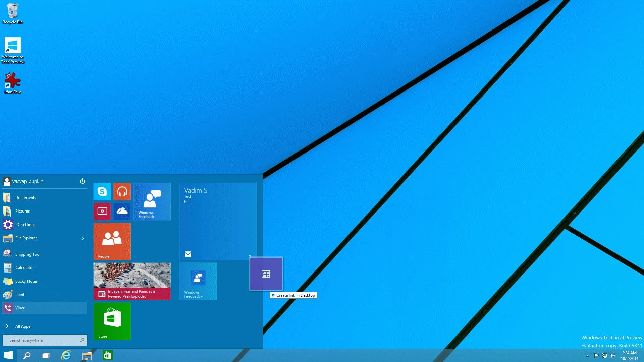The width and height of the screenshot is (644, 362).
Task: Open the volume speaker icon
Action: (x=612, y=356)
